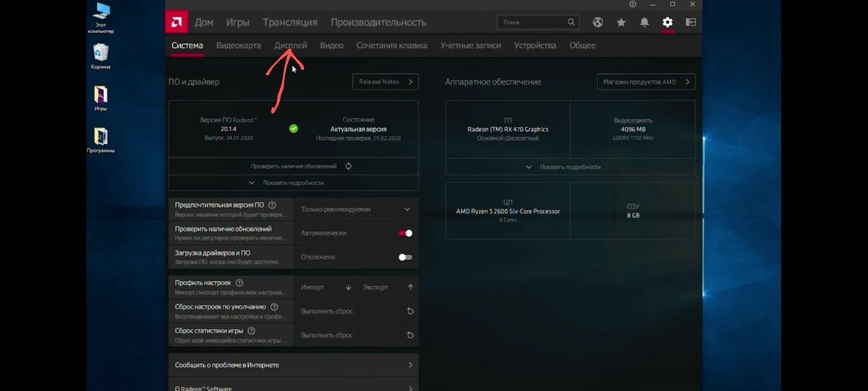868x391 pixels.
Task: Open notifications bell icon
Action: [x=644, y=22]
